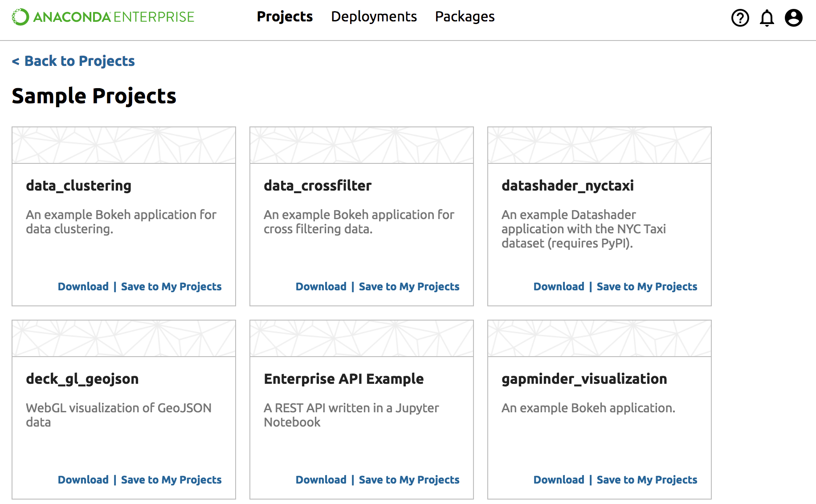Viewport: 816px width, 504px height.
Task: Click the datashader_nyctaxi project thumbnail
Action: 599,145
